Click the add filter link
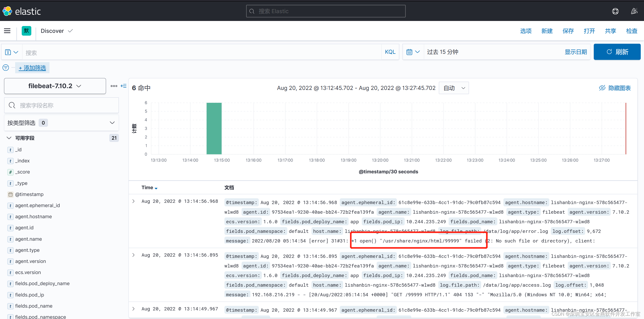The height and width of the screenshot is (319, 644). (x=32, y=68)
